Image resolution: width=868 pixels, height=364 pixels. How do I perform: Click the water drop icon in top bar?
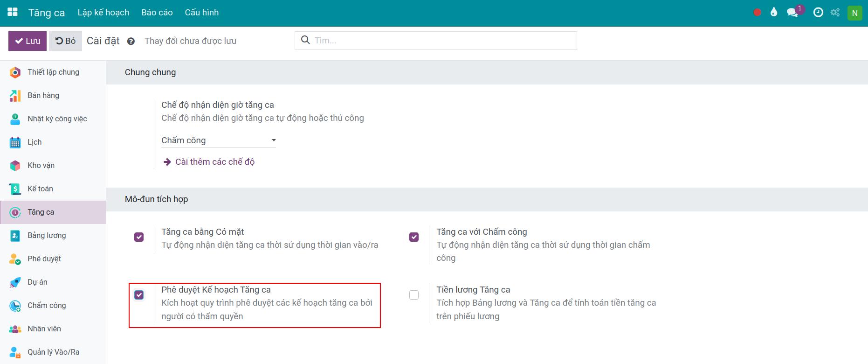point(774,13)
